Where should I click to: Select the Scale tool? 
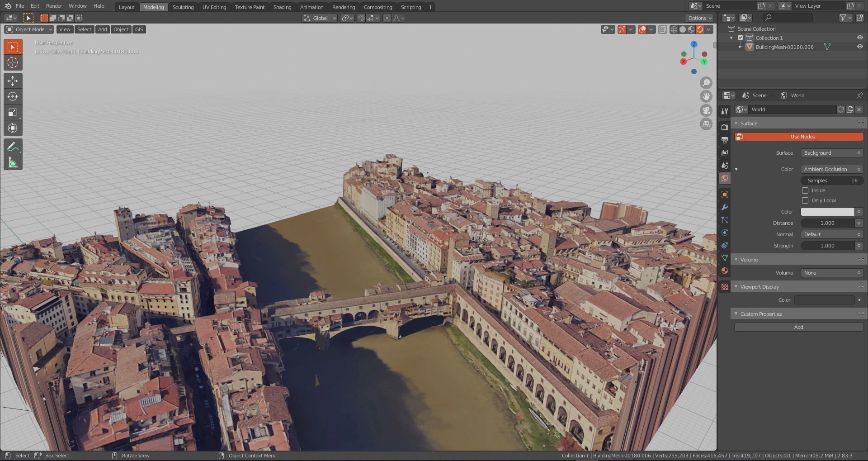point(13,112)
